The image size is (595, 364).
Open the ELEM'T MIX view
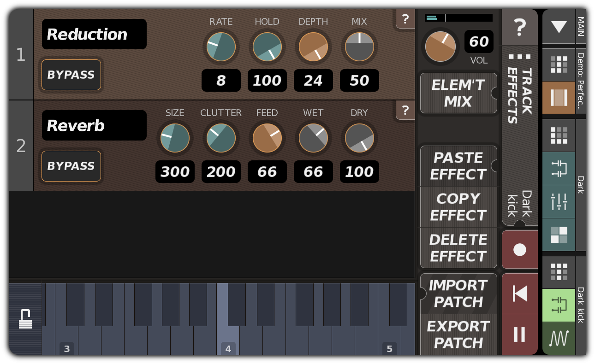pos(458,93)
